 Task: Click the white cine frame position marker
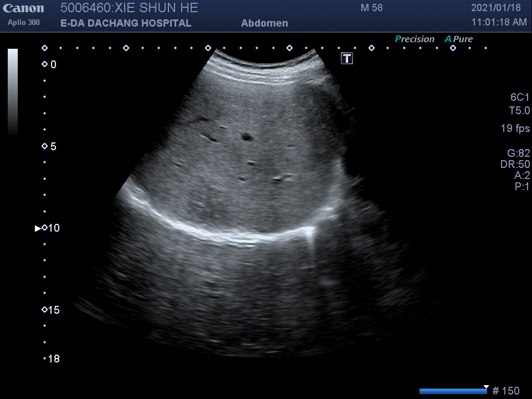coord(486,387)
